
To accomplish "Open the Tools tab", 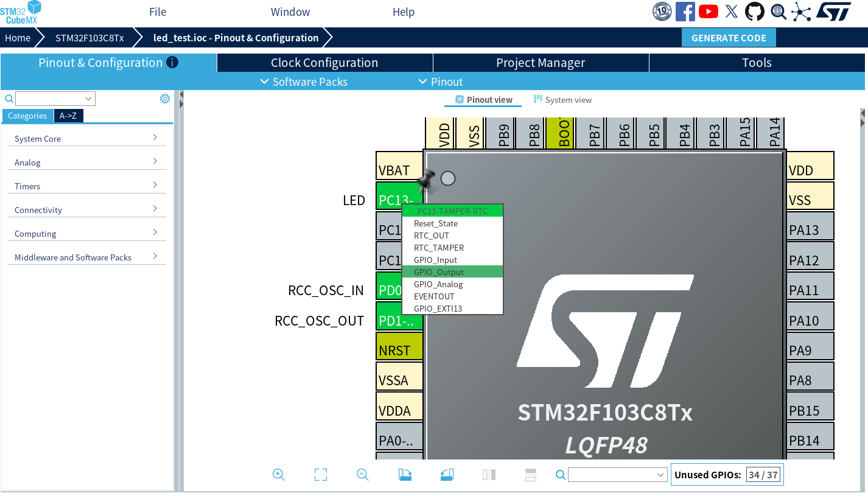I will (757, 63).
